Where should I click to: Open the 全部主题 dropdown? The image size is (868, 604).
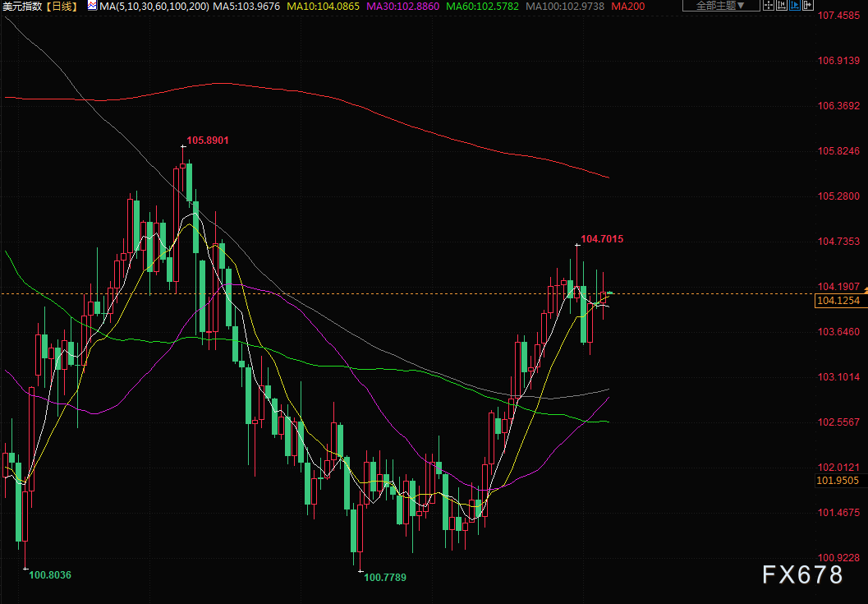(x=720, y=6)
